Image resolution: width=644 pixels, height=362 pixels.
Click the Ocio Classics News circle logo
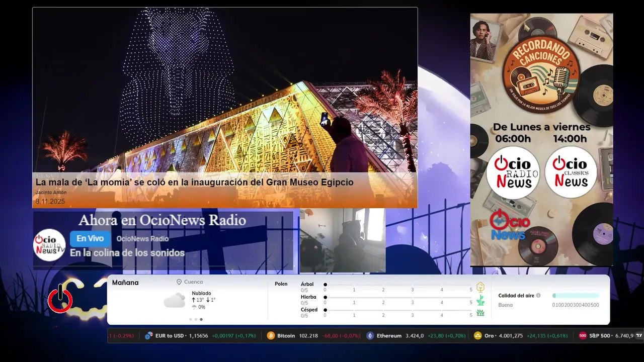point(571,172)
